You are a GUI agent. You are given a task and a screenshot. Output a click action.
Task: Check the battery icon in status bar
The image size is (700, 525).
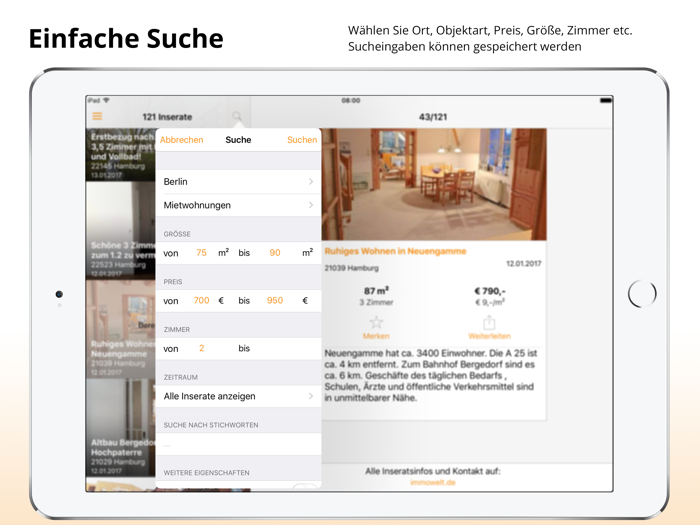click(605, 100)
